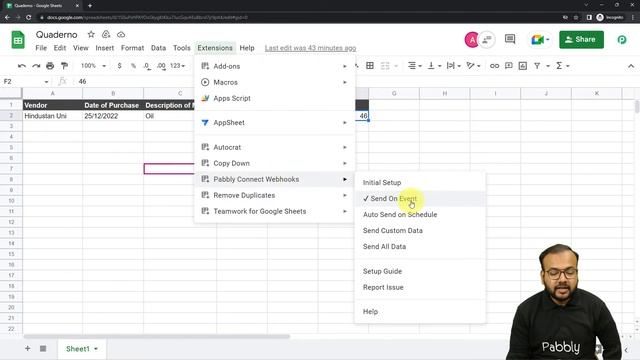Select Send Custom Data
Viewport: 640px width, 360px height.
[420, 231]
